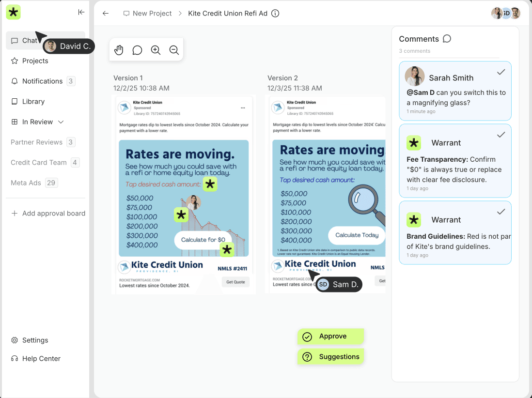The height and width of the screenshot is (398, 532).
Task: Click Warrant icon on Brand Guidelines comment
Action: click(414, 220)
